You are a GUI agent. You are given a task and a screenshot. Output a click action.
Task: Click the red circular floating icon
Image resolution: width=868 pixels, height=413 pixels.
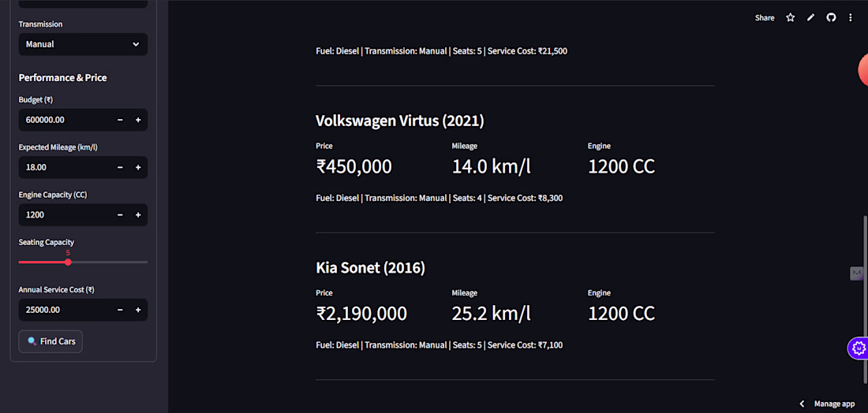pyautogui.click(x=863, y=71)
